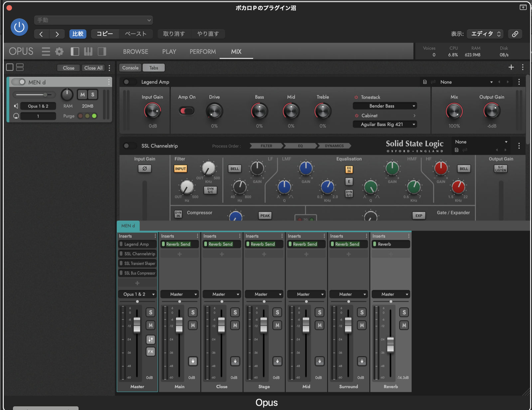Click the MIDI channel field showing 1

38,116
